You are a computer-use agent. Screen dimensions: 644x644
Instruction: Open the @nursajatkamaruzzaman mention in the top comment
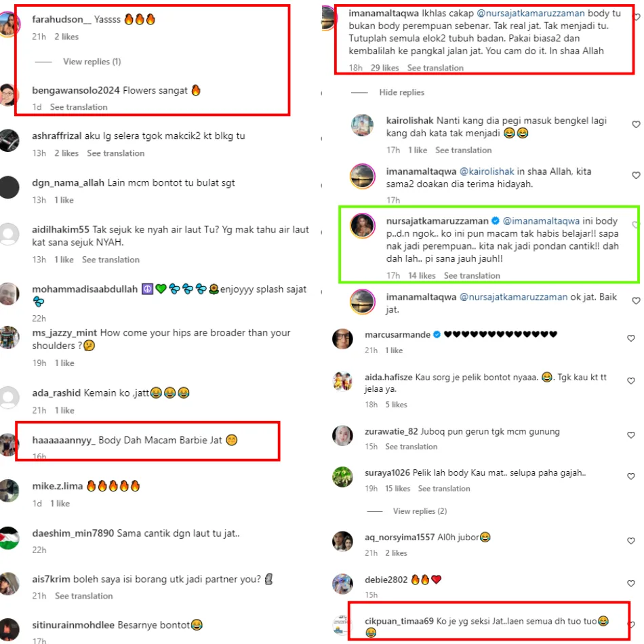tap(530, 13)
